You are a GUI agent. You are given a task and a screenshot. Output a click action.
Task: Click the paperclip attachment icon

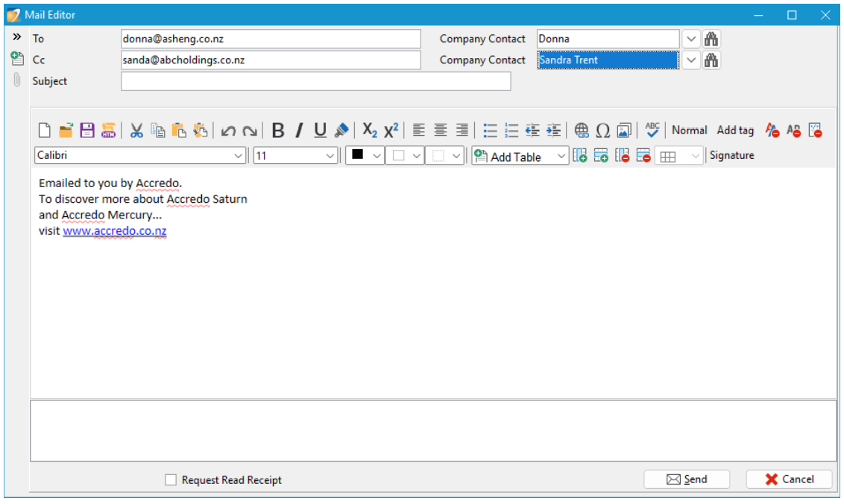tap(16, 80)
